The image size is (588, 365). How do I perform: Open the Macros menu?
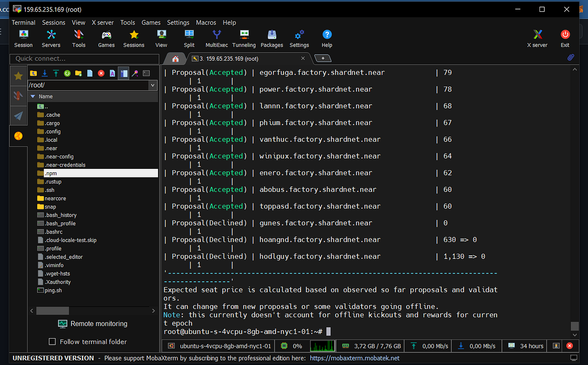pos(206,23)
